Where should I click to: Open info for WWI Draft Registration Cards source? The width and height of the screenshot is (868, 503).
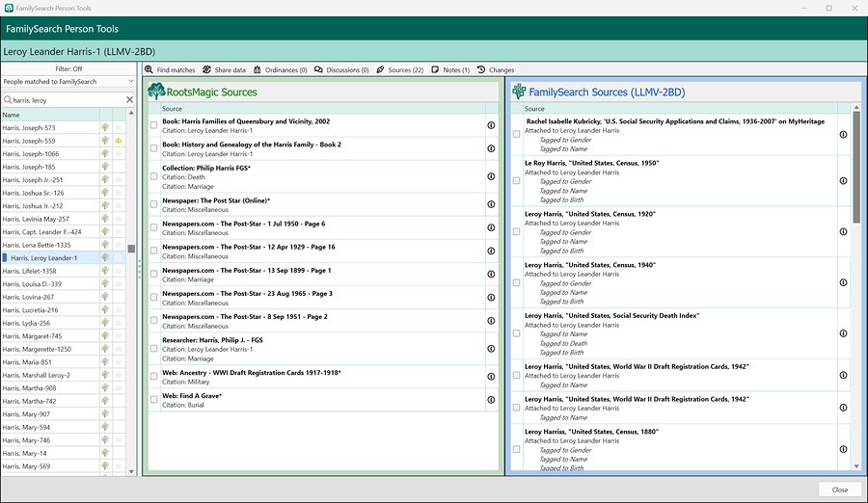[491, 377]
